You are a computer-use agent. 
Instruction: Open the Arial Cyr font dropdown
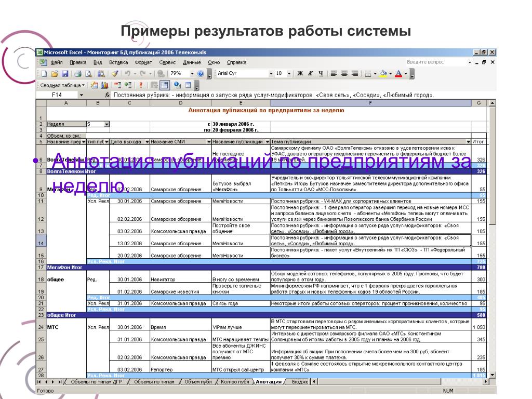tap(271, 74)
